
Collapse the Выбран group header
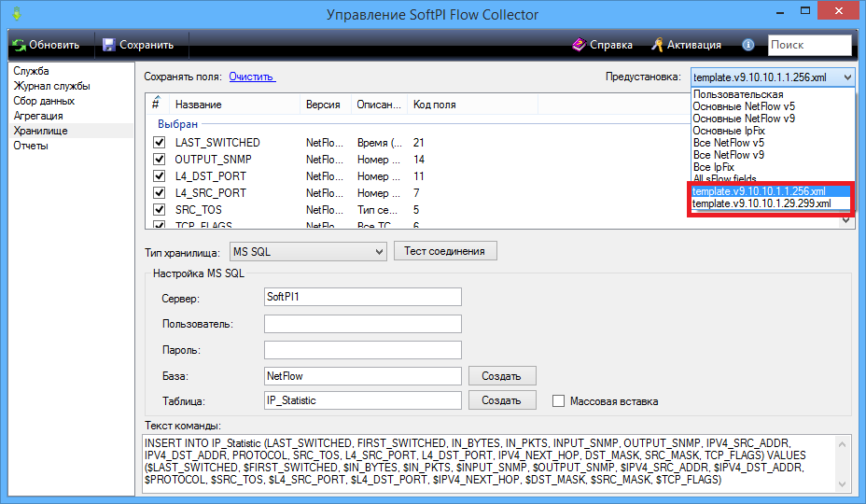click(177, 124)
